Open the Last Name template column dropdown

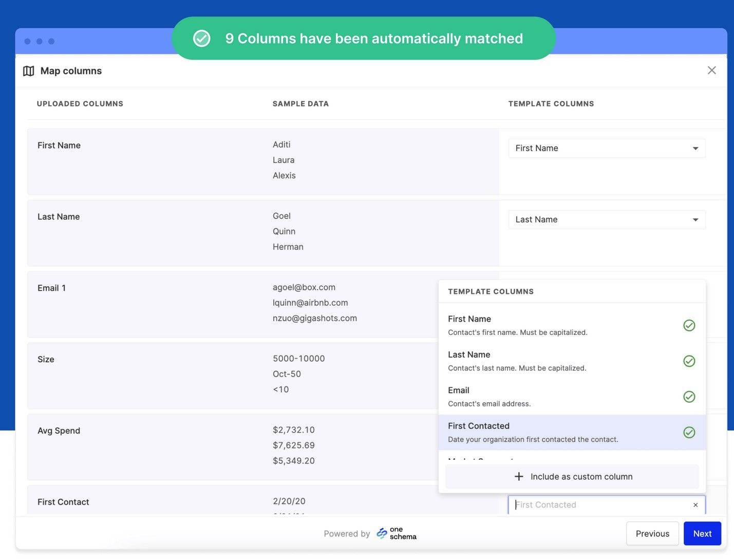pos(607,219)
